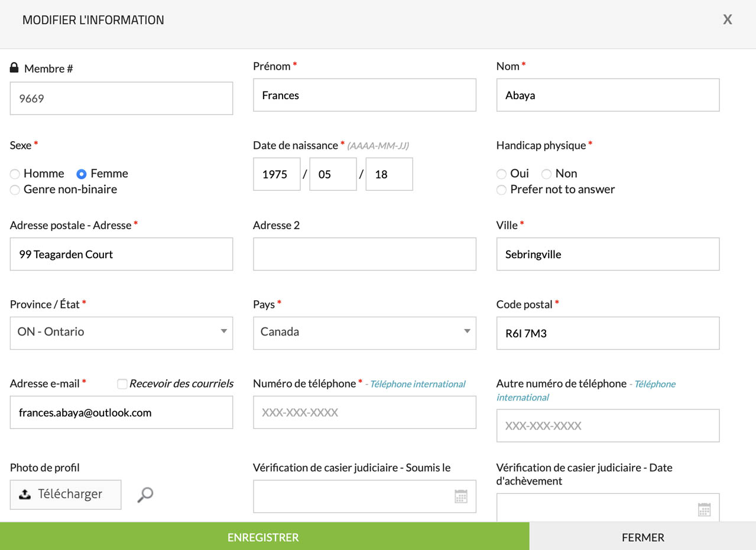Click the FERMER button
This screenshot has height=550, width=756.
point(643,537)
